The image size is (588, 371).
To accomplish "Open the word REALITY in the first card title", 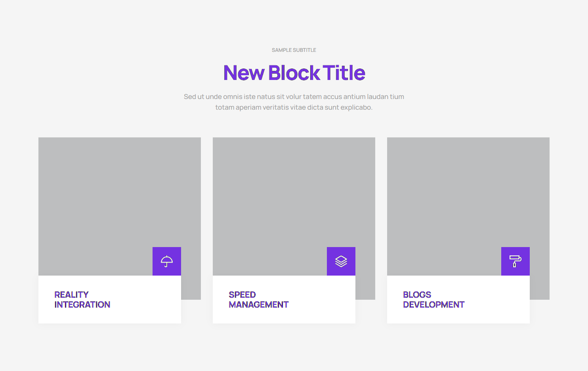I will click(71, 295).
